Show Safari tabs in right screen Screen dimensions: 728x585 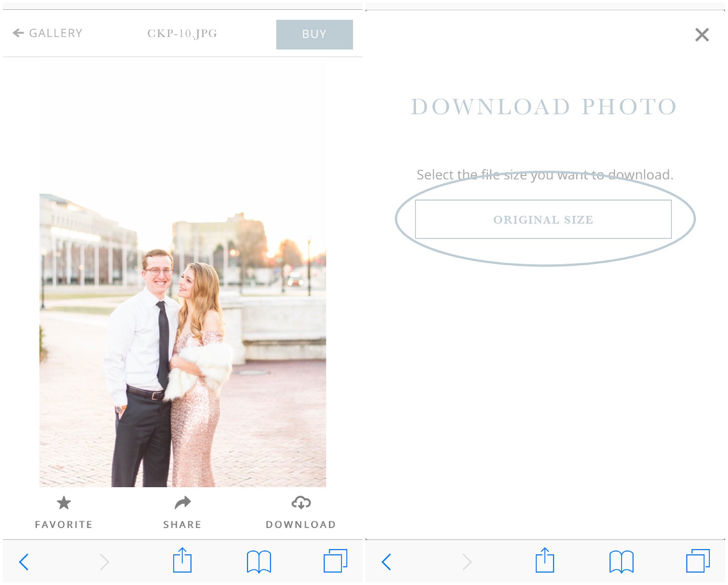click(698, 561)
